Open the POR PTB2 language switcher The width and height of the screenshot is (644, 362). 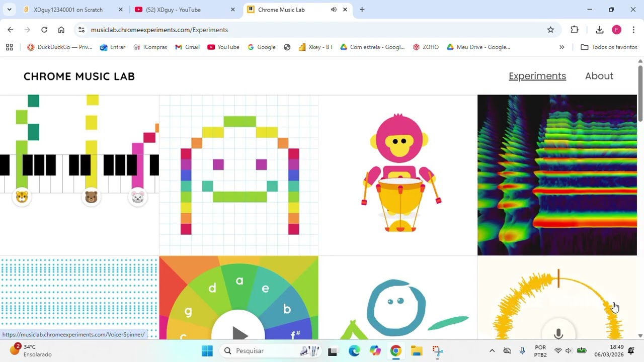click(x=540, y=351)
